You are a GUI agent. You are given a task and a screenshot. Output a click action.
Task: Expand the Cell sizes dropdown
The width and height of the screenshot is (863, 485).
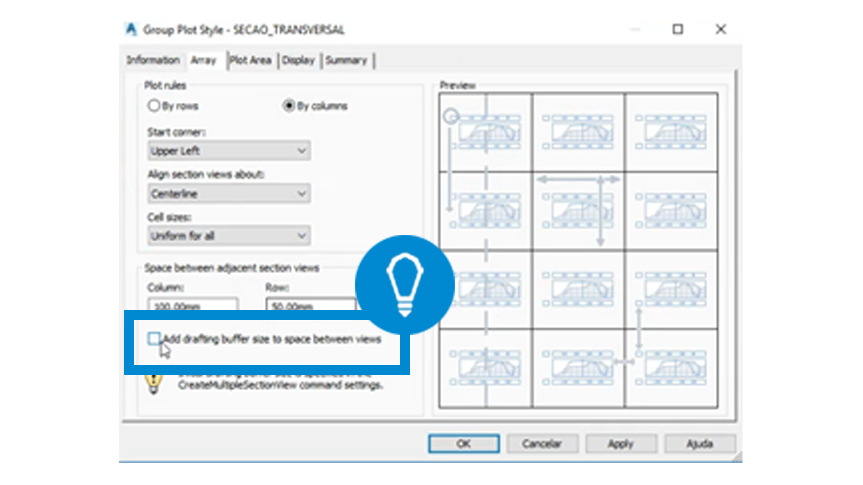[x=229, y=236]
